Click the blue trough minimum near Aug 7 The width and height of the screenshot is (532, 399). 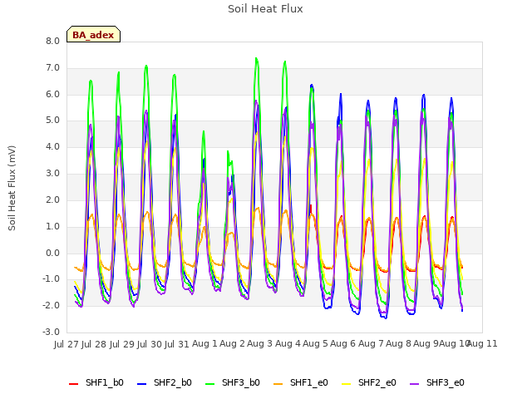click(386, 318)
